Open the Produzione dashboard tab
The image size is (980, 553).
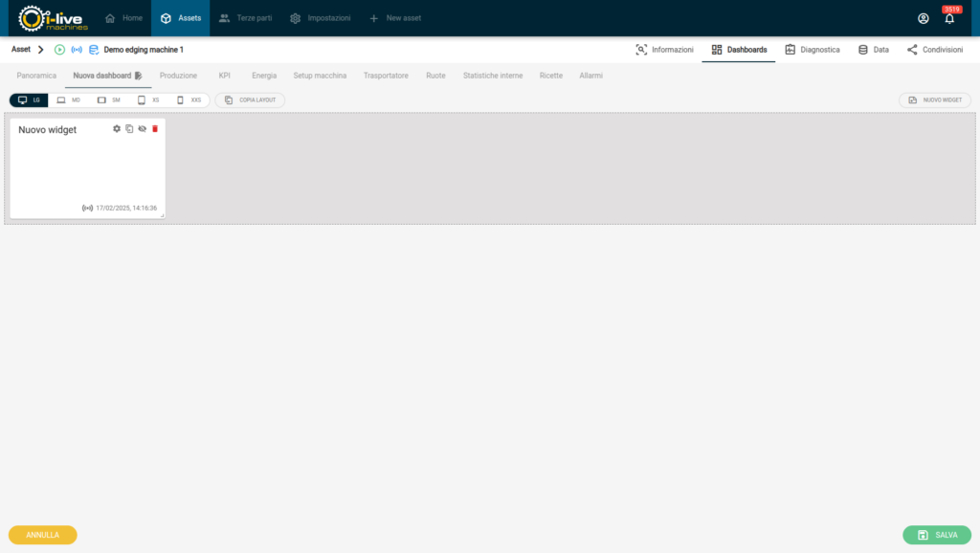(178, 76)
